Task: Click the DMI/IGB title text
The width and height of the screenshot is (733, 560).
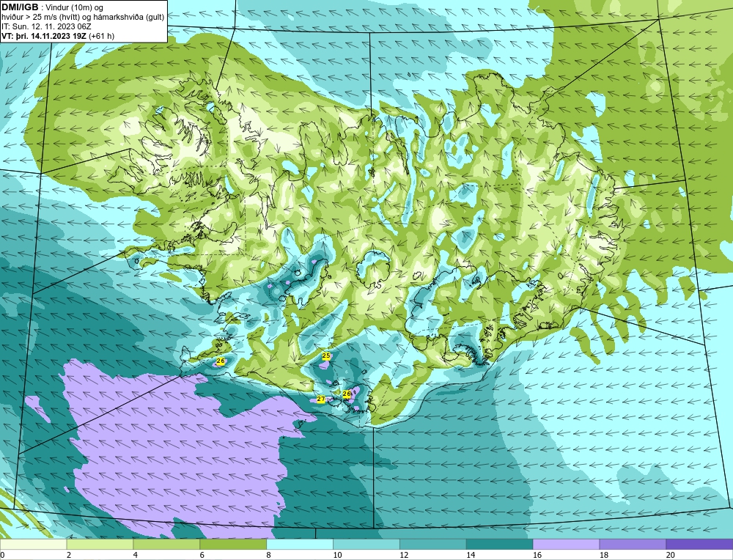Action: click(x=20, y=7)
